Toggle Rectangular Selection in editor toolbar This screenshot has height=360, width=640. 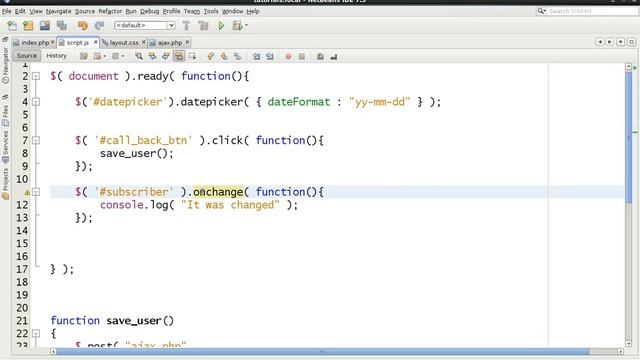pyautogui.click(x=192, y=56)
